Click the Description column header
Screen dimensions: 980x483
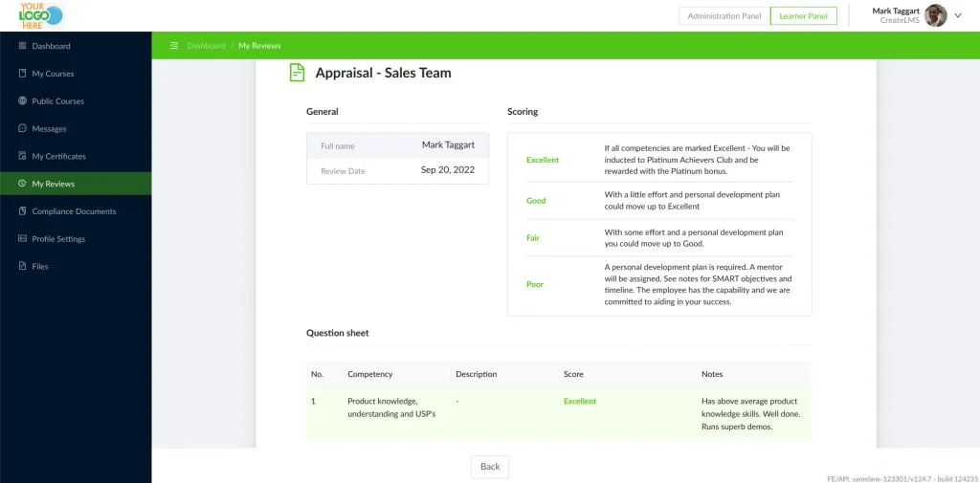click(477, 374)
